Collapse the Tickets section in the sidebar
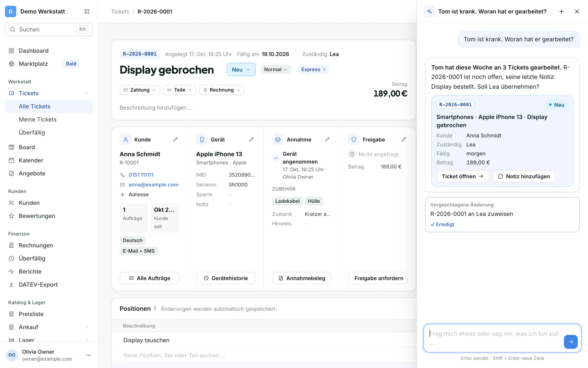Screen dimensions: 588x368 (x=86, y=93)
